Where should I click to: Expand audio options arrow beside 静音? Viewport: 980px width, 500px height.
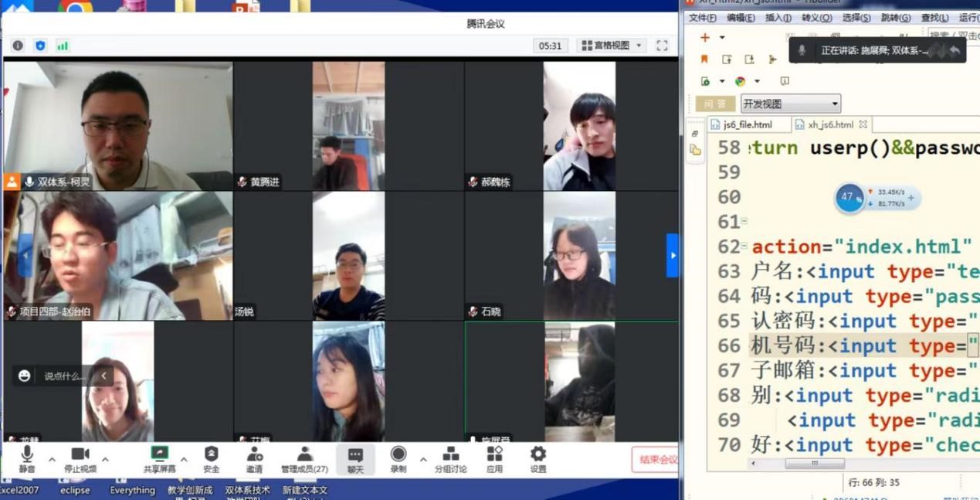coord(52,460)
